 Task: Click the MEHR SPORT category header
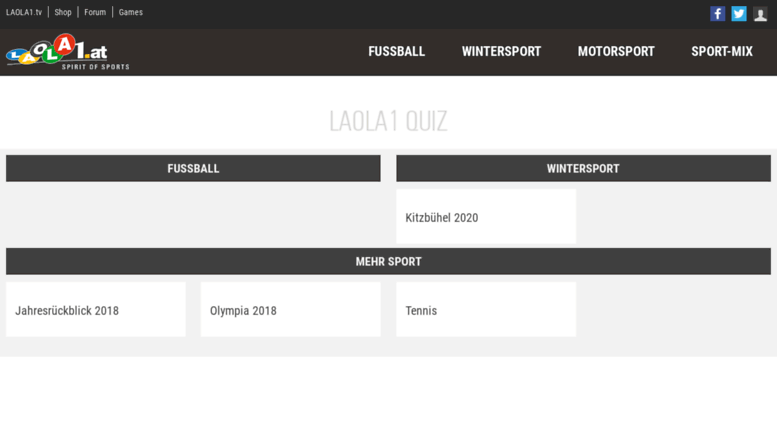[x=388, y=262]
